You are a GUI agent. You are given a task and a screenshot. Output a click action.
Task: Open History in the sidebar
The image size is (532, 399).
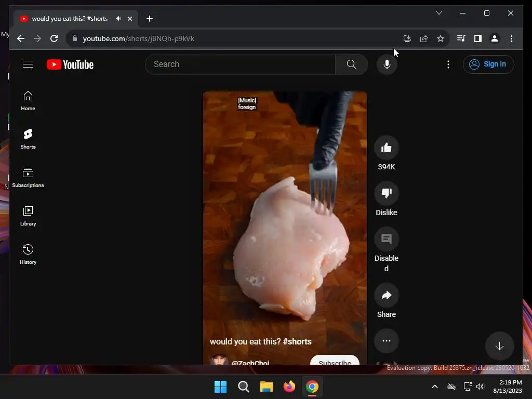coord(28,254)
